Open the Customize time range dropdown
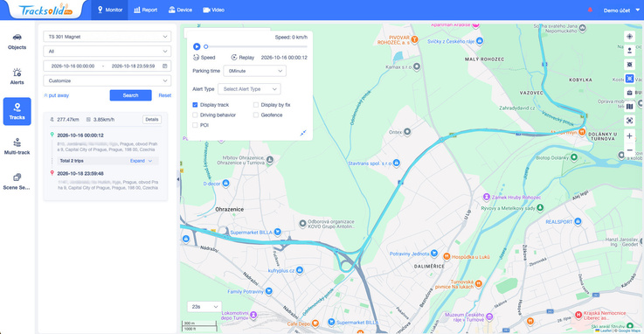Viewport: 644px width, 334px height. 107,80
